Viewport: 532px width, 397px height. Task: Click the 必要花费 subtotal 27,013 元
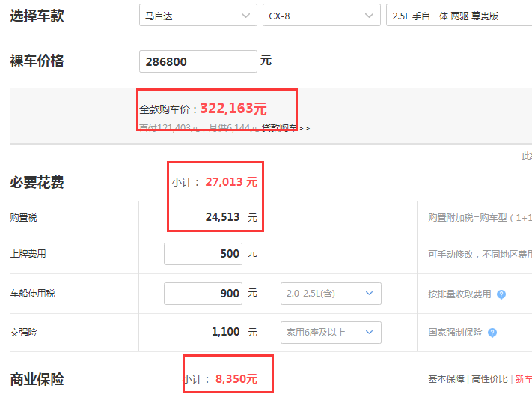tap(231, 182)
